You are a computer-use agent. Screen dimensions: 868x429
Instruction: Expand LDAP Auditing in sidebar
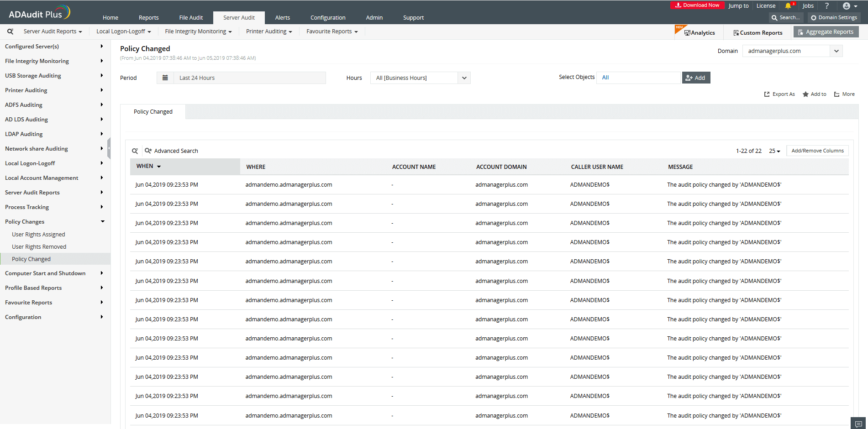55,134
